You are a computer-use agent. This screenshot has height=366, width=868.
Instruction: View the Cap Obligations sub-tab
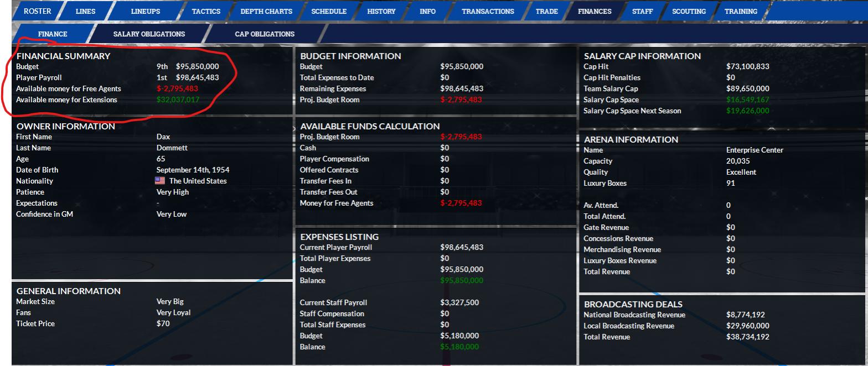point(265,34)
